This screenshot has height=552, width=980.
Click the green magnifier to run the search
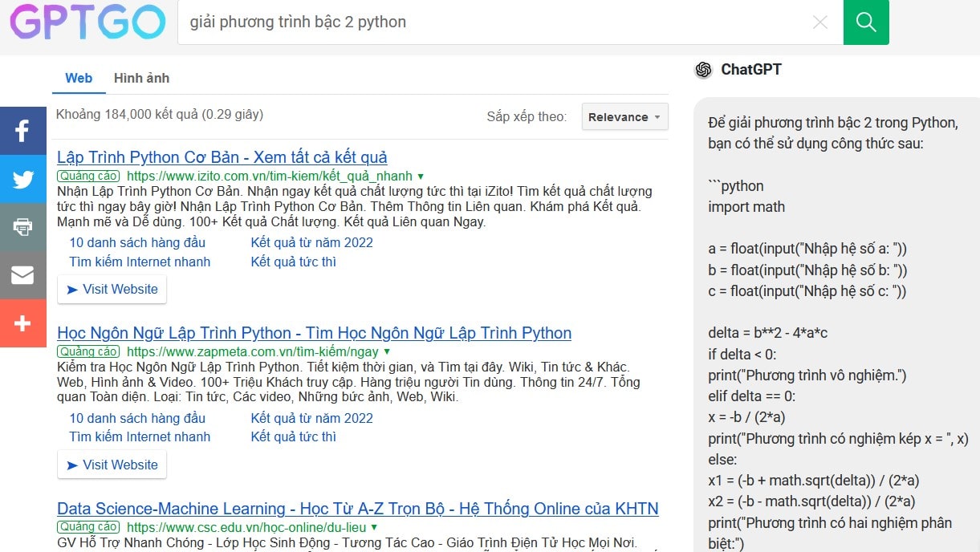click(x=866, y=22)
